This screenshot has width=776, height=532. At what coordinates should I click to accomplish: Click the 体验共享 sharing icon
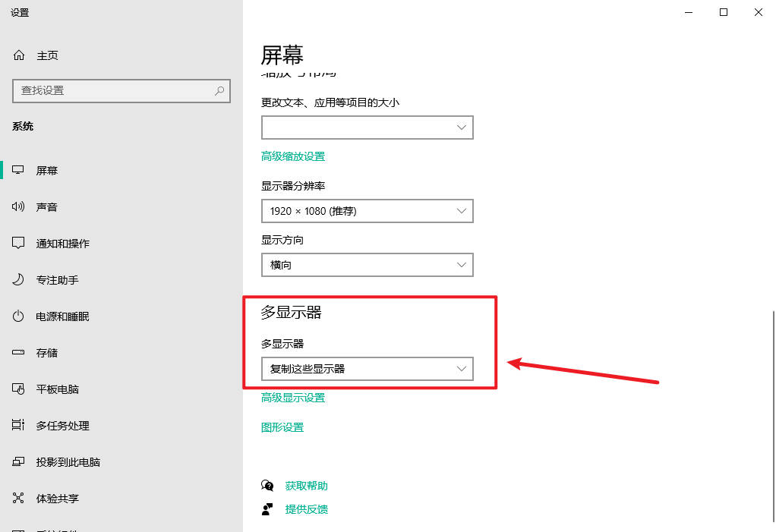pyautogui.click(x=18, y=498)
